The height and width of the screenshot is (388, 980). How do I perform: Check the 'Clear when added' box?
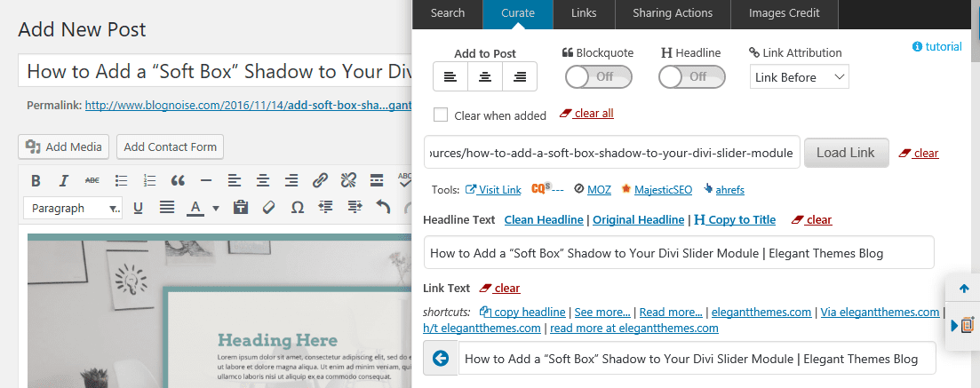[441, 115]
